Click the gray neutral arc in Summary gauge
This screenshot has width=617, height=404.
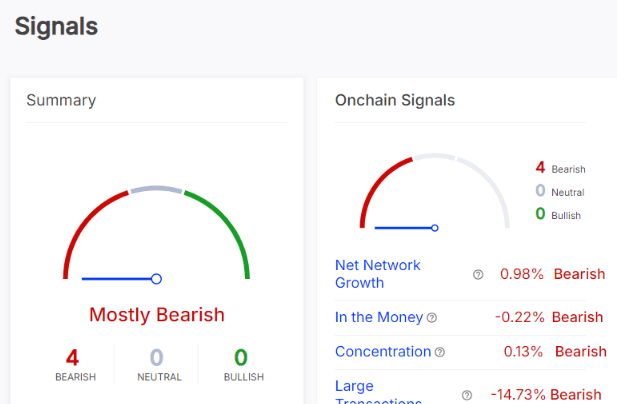coord(156,189)
